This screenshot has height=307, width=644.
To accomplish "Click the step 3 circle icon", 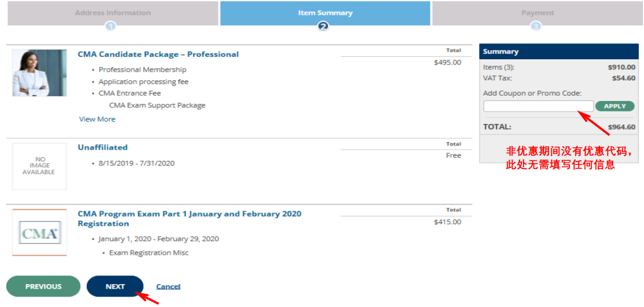I will [x=535, y=26].
